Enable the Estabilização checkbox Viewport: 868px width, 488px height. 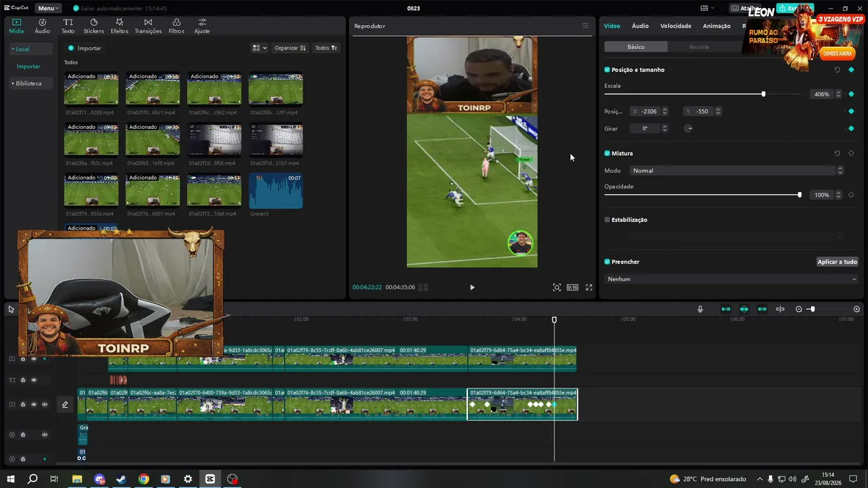607,220
